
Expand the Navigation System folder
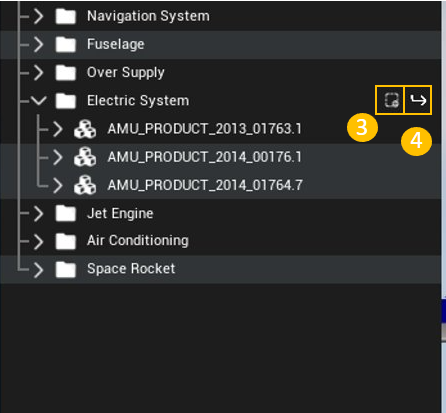pyautogui.click(x=38, y=16)
